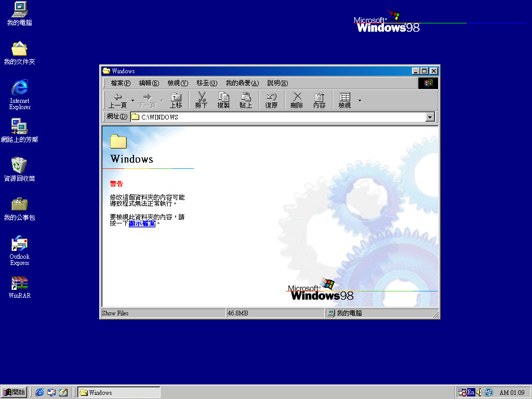The image size is (532, 399).
Task: Open the back history dropdown arrow
Action: coord(132,100)
